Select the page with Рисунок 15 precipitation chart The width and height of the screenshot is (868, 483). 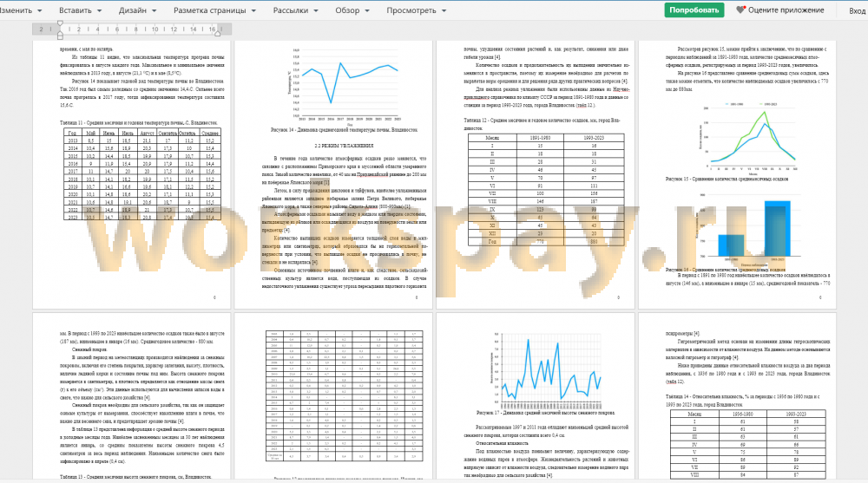coord(737,174)
